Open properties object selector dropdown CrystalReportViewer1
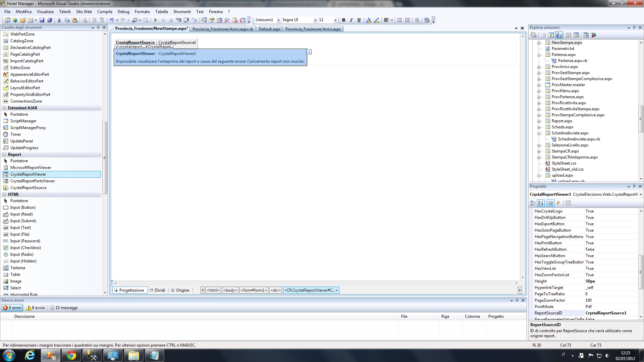Image resolution: width=644 pixels, height=362 pixels. pyautogui.click(x=640, y=194)
